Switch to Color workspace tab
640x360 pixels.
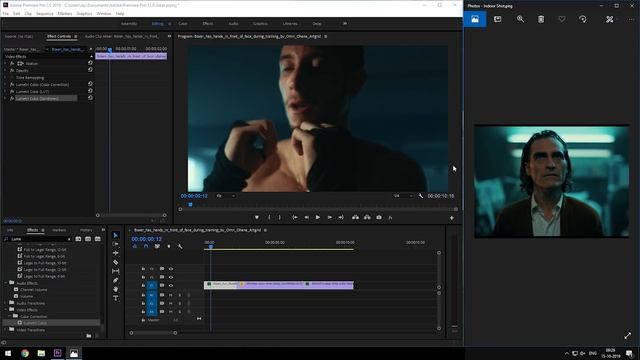pos(183,24)
